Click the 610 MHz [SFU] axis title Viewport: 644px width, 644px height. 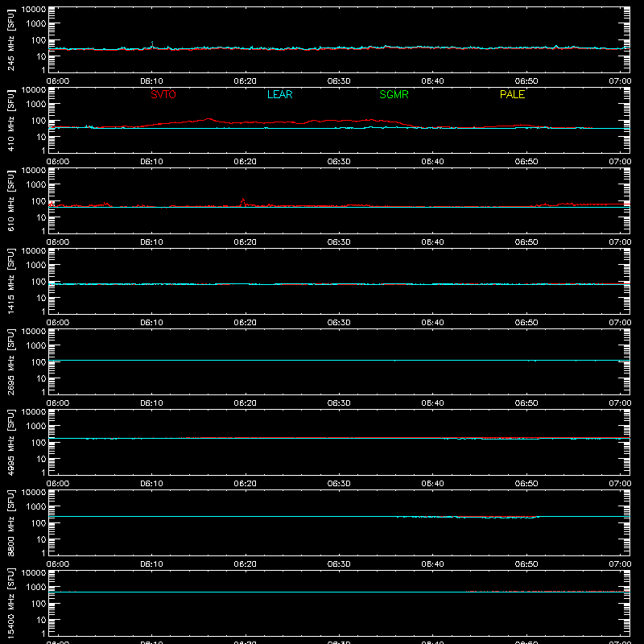click(x=10, y=200)
